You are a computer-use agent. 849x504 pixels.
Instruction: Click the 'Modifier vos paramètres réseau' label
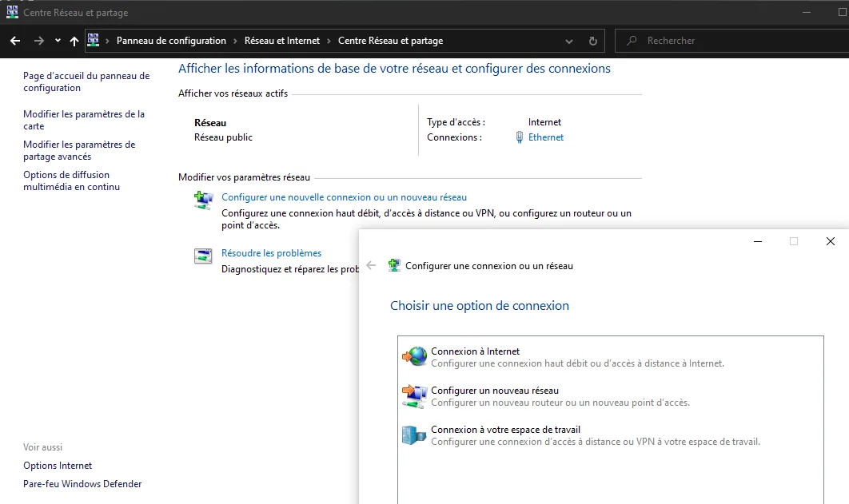pyautogui.click(x=244, y=177)
